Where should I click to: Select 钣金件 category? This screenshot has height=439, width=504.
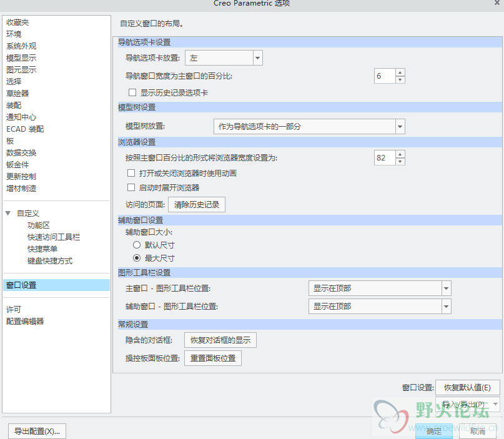17,165
